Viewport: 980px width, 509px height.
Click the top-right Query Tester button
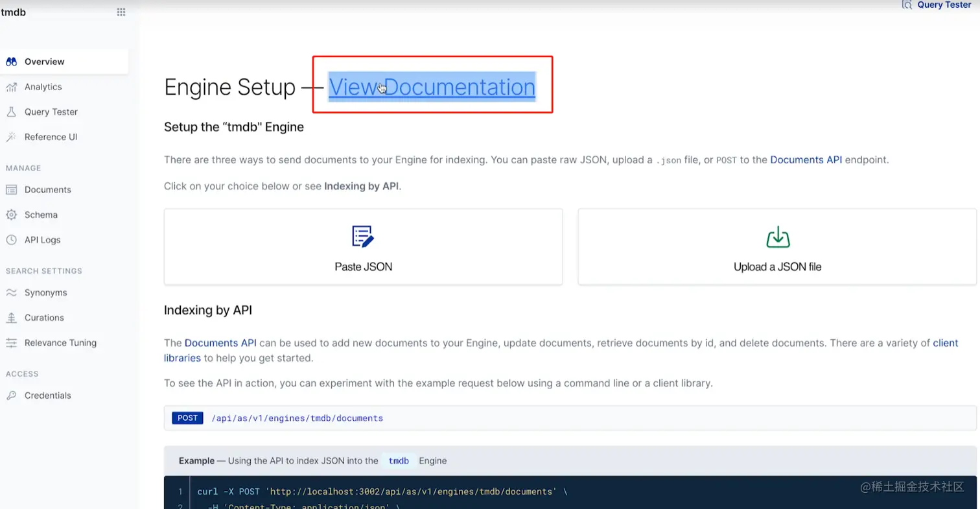click(937, 5)
